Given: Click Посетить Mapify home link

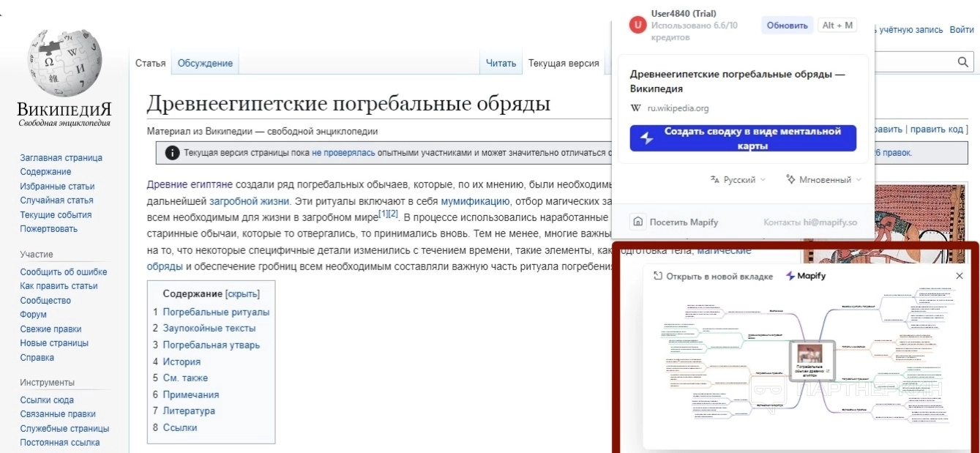Looking at the screenshot, I should coord(676,222).
